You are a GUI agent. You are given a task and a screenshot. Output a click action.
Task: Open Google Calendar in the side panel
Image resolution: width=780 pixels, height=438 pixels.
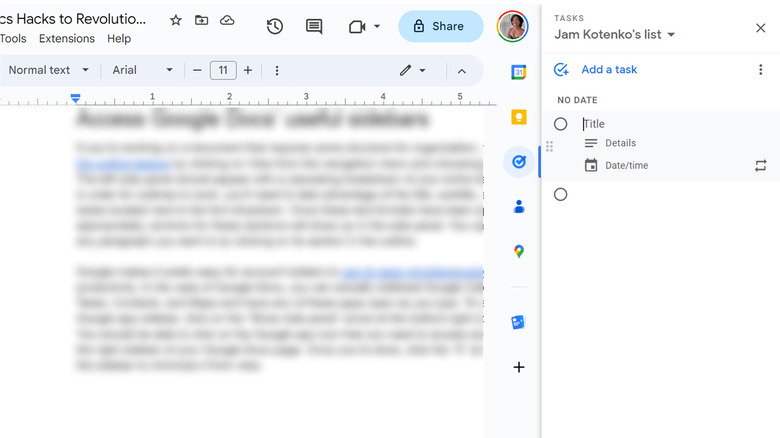coord(519,72)
